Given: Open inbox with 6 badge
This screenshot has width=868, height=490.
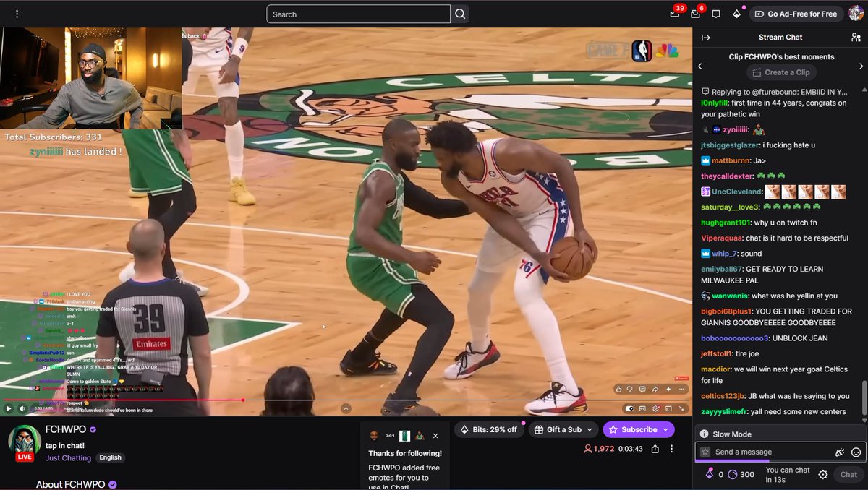Looking at the screenshot, I should tap(696, 14).
